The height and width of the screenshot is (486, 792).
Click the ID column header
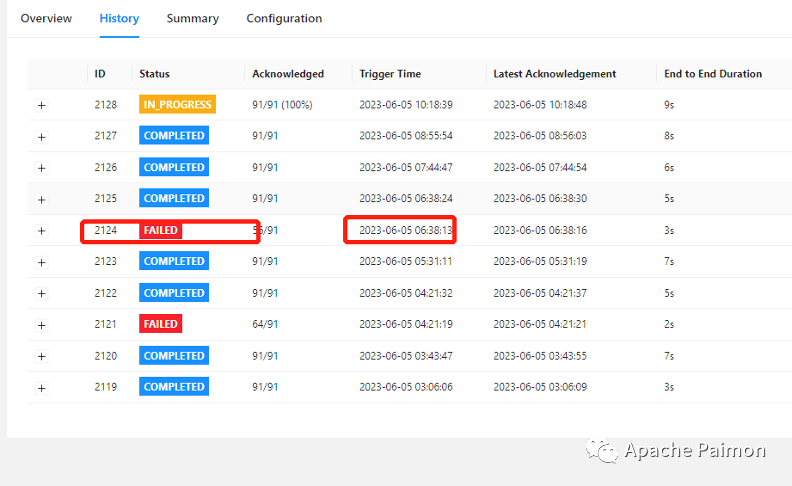click(x=100, y=74)
